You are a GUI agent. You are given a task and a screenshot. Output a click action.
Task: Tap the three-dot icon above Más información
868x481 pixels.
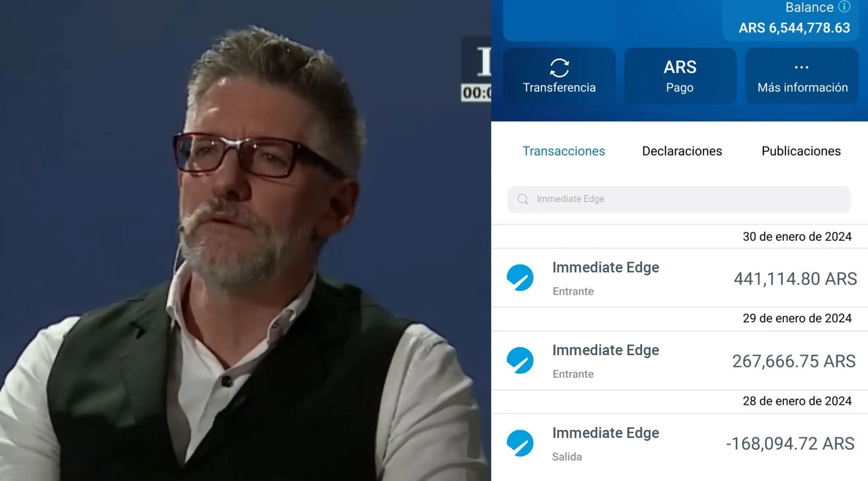[801, 67]
